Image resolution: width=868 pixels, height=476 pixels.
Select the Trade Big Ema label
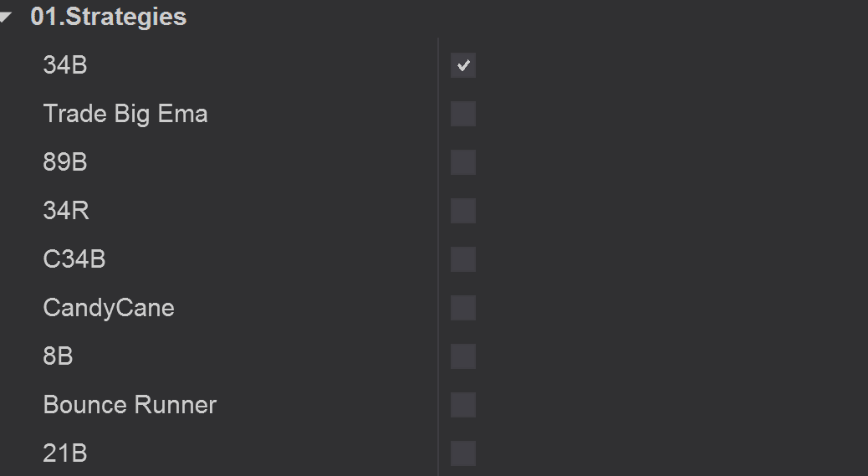125,114
